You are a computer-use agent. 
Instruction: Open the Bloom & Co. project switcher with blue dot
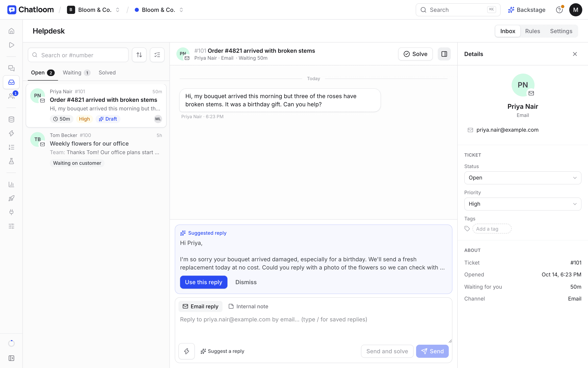(159, 10)
